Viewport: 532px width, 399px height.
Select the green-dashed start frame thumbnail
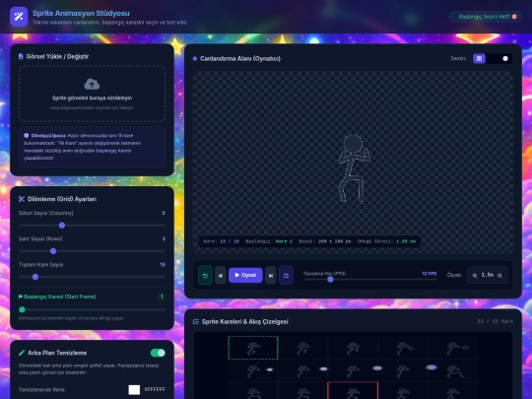253,348
